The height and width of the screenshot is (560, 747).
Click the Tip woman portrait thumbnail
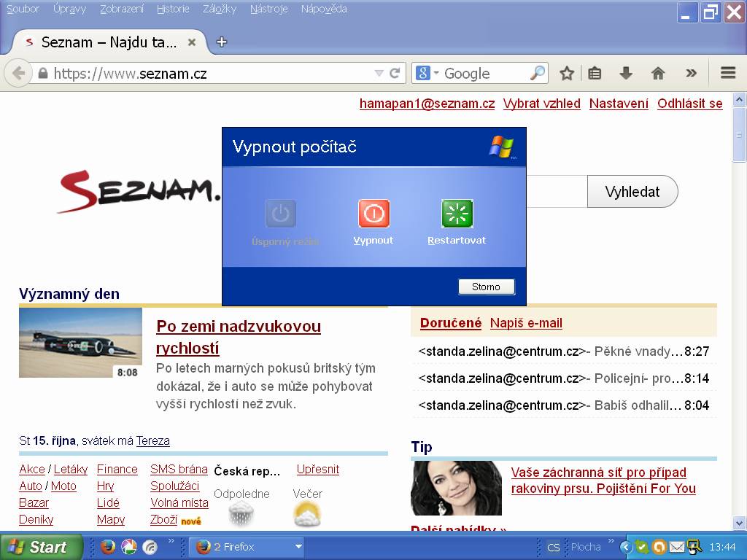(457, 488)
